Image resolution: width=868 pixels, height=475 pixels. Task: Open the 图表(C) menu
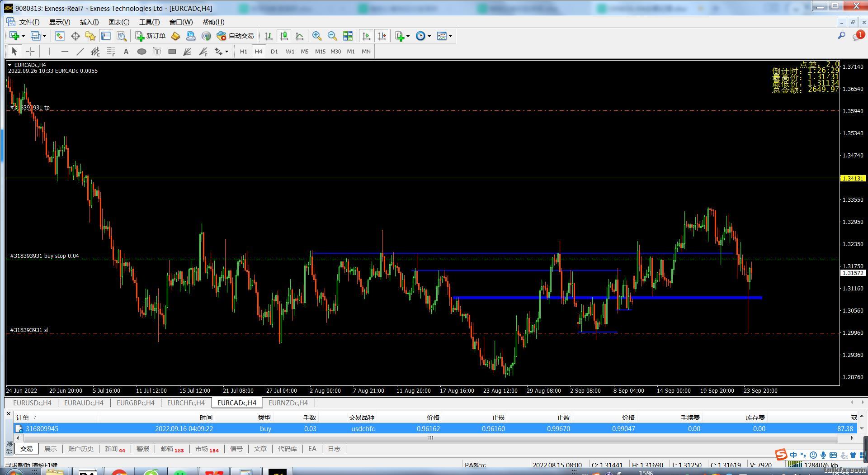tap(119, 22)
